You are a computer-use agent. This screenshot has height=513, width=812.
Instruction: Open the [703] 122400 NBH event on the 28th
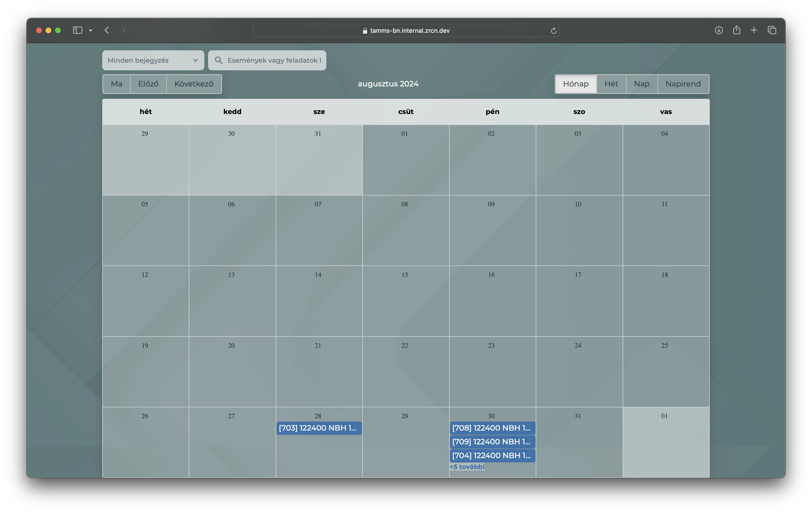(319, 428)
